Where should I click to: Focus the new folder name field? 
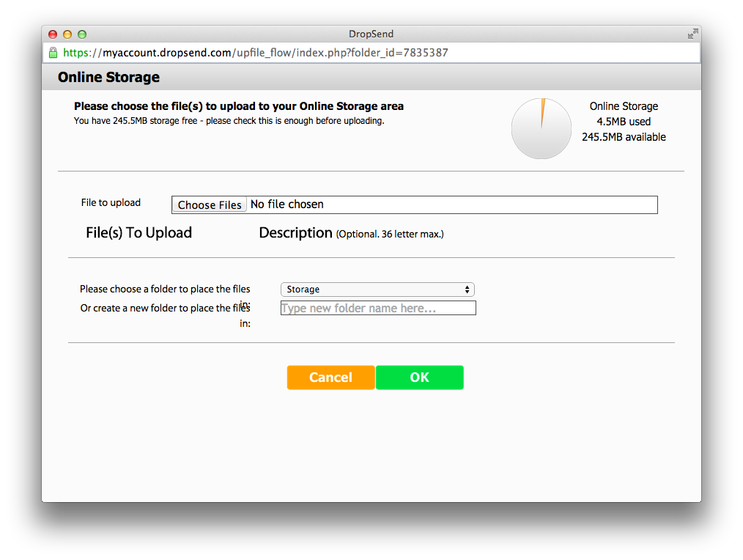coord(378,308)
